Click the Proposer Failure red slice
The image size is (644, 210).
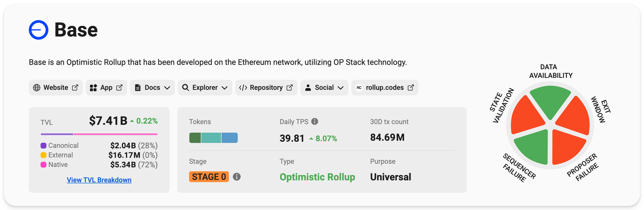click(x=568, y=147)
